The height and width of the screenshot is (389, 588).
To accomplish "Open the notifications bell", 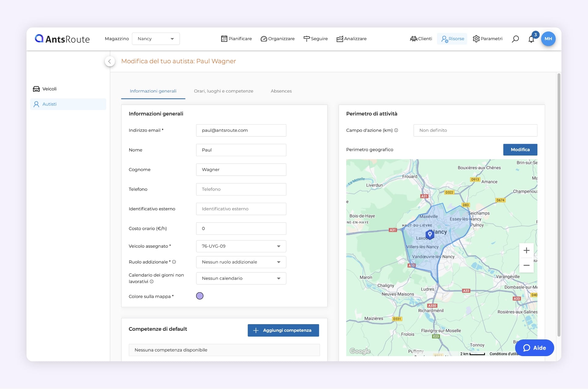I will 531,39.
